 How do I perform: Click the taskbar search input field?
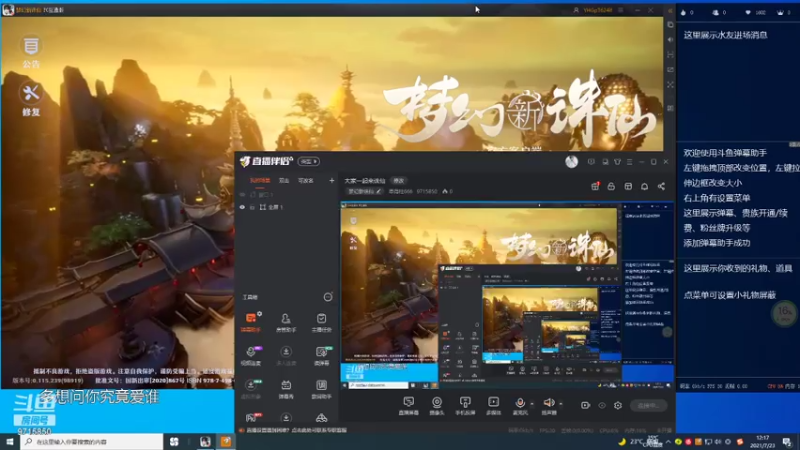(x=92, y=441)
